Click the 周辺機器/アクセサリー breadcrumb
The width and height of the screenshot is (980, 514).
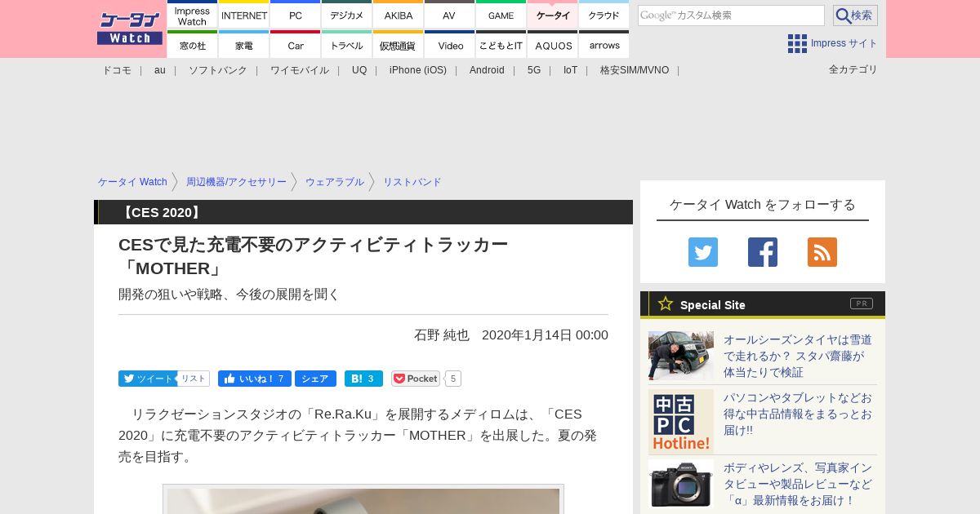(236, 182)
